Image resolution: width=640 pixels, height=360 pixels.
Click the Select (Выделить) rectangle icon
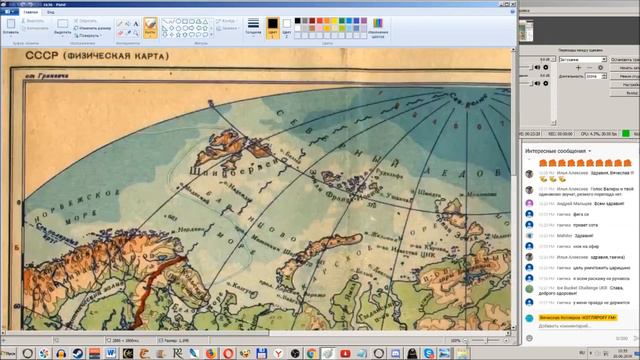(62, 24)
